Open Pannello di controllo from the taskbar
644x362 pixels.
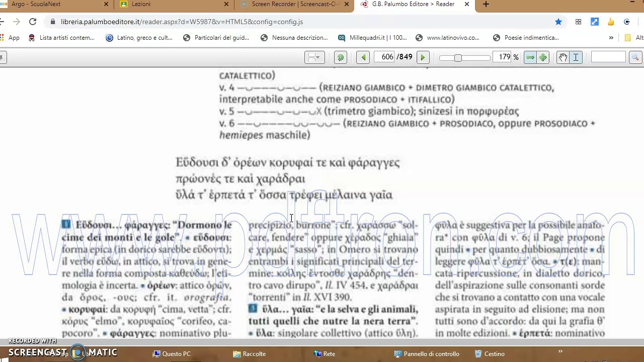pyautogui.click(x=427, y=354)
